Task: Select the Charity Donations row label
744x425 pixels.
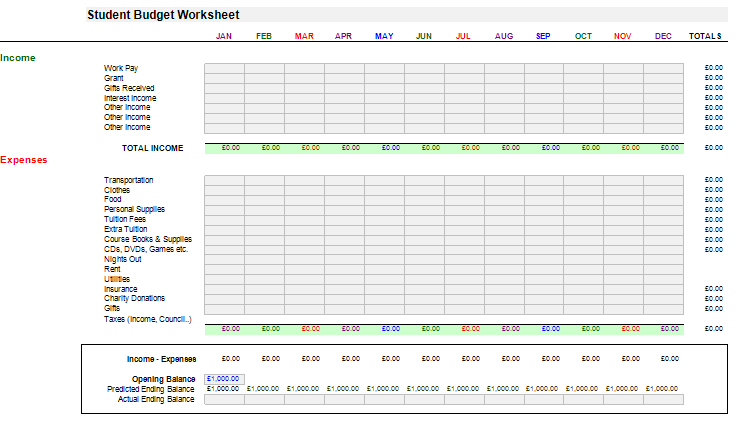Action: 135,298
